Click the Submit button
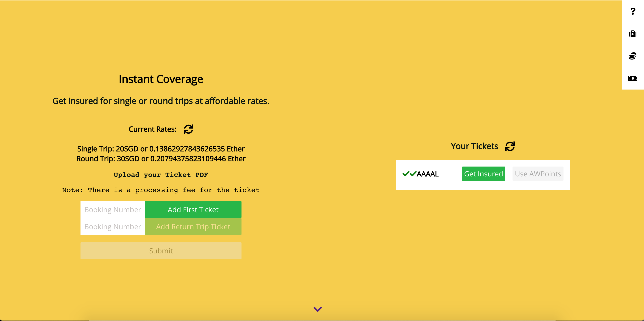Viewport: 644px width, 321px height. pos(161,251)
